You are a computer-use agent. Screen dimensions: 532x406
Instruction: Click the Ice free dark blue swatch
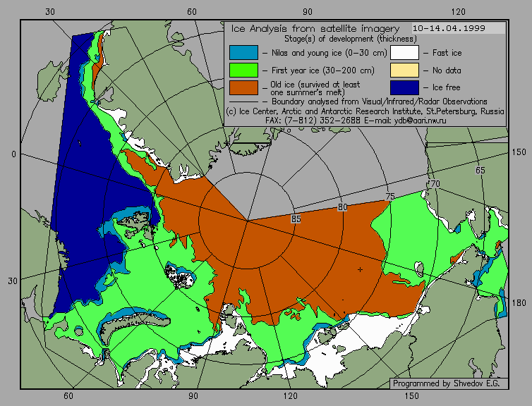(404, 87)
